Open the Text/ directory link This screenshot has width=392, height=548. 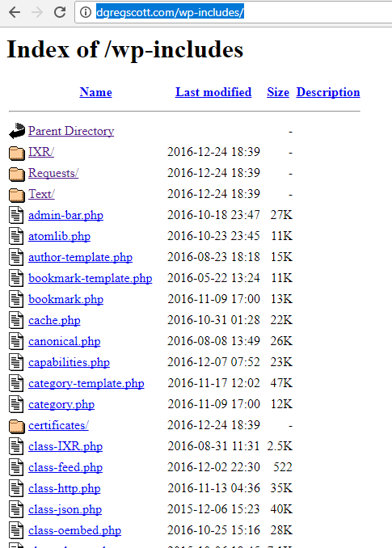41,194
